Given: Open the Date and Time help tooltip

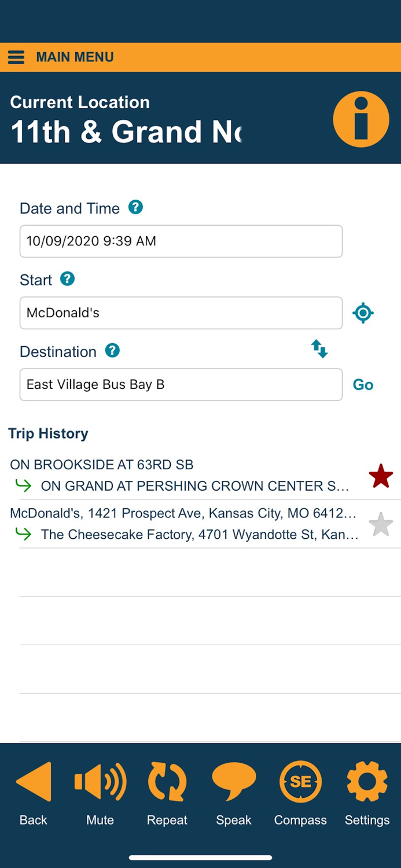Looking at the screenshot, I should click(135, 207).
